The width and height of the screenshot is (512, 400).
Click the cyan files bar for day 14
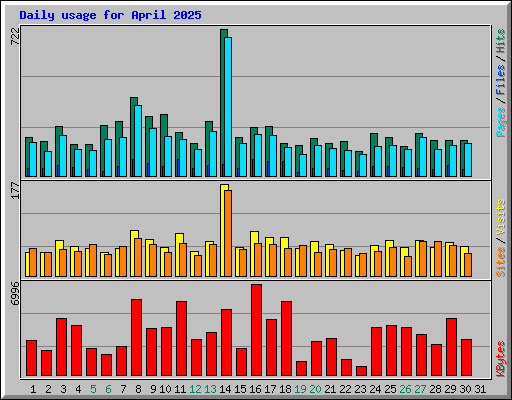(x=228, y=107)
